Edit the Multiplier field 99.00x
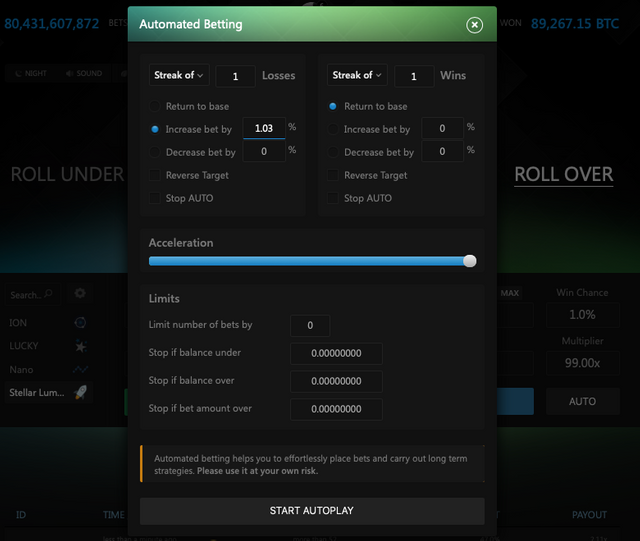The width and height of the screenshot is (640, 541). tap(582, 363)
